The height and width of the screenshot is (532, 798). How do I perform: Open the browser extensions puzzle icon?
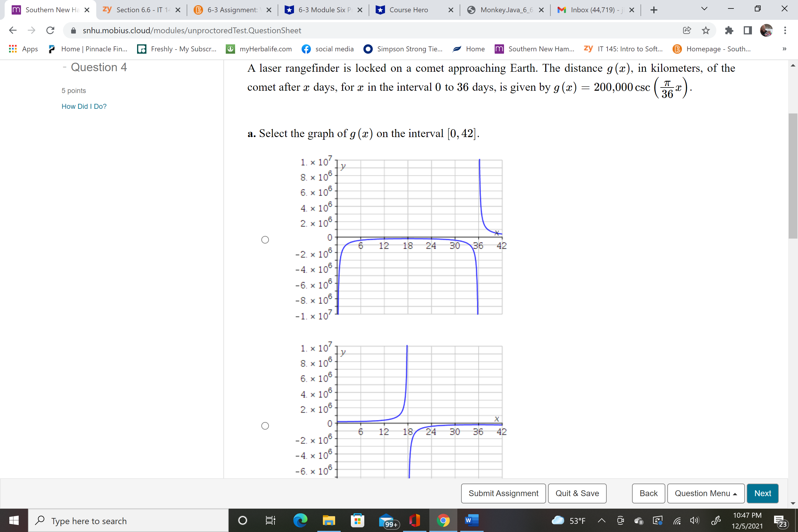coord(729,30)
